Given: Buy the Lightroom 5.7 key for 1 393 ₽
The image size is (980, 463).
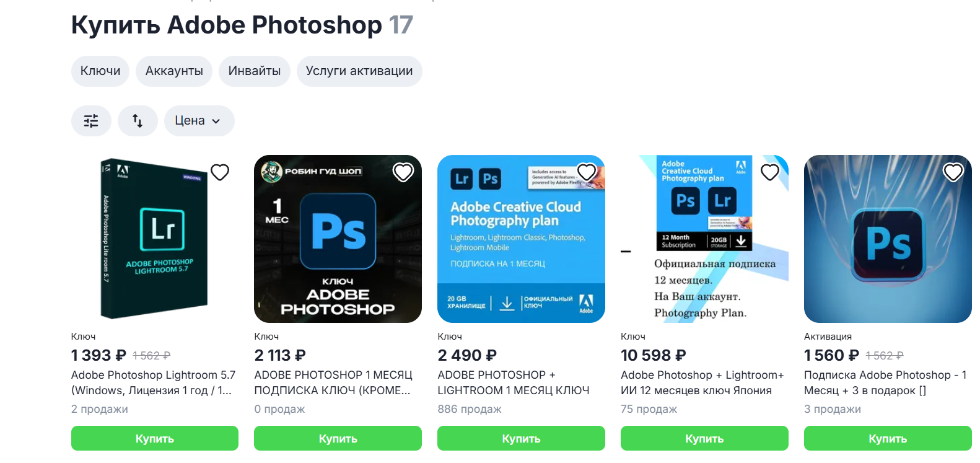Looking at the screenshot, I should 155,438.
